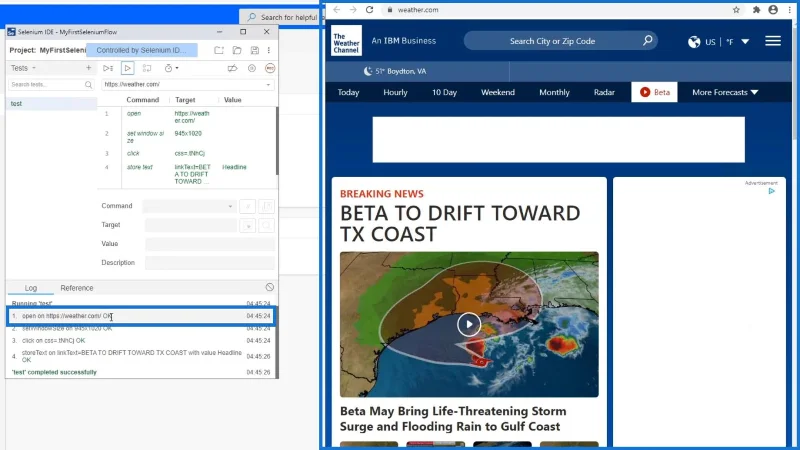Run current test play icon

(128, 68)
